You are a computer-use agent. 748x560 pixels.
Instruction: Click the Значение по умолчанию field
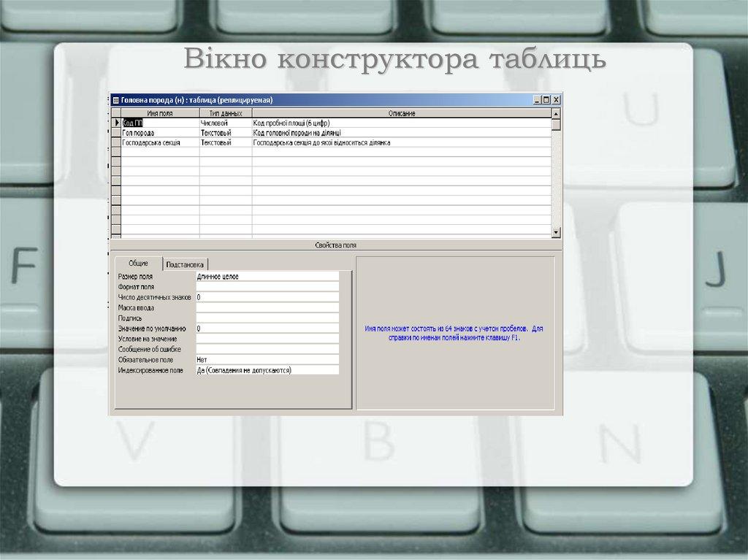(267, 329)
